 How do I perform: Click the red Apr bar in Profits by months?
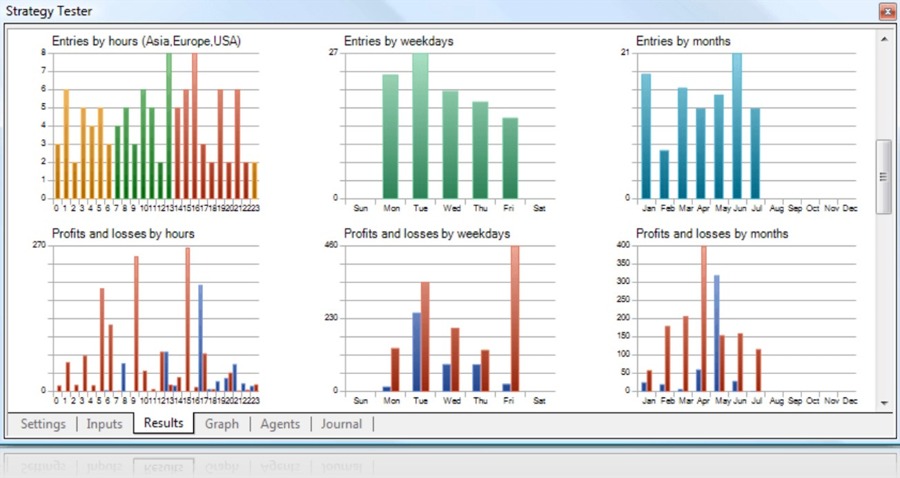pyautogui.click(x=704, y=318)
